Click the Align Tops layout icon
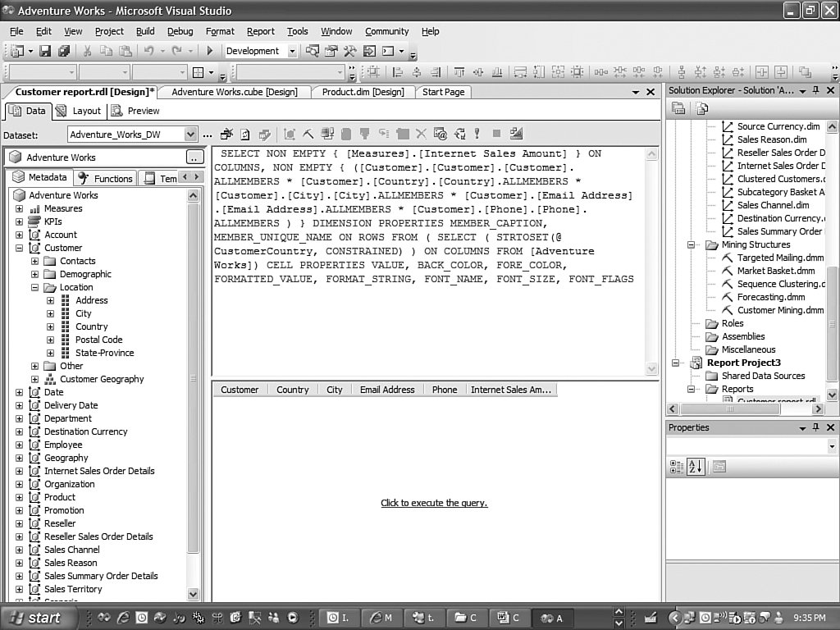Viewport: 840px width, 630px height. (459, 72)
